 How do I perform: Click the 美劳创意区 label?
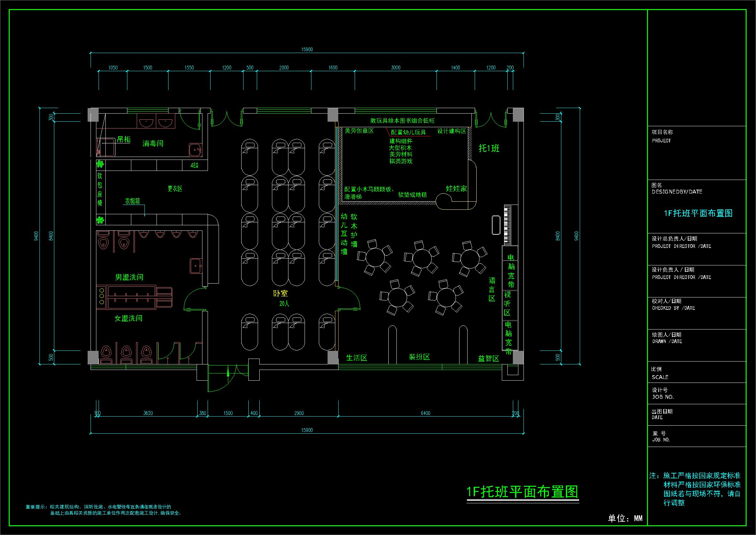359,131
